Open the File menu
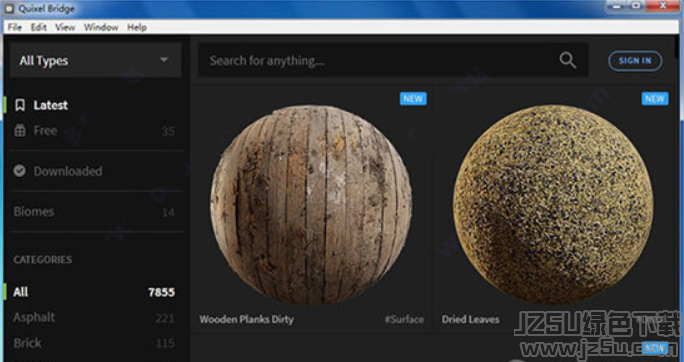Viewport: 684px width, 362px height. (14, 27)
